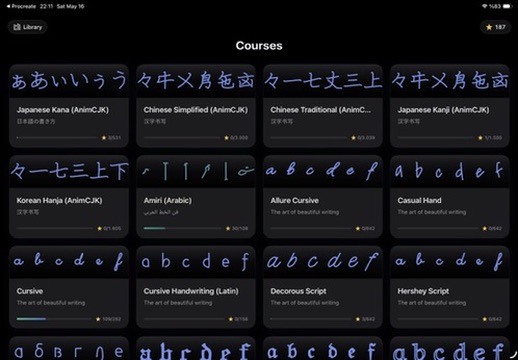Viewport: 518px width, 360px height.
Task: Click Japanese Kana hiragana preview thumbnail
Action: point(69,81)
